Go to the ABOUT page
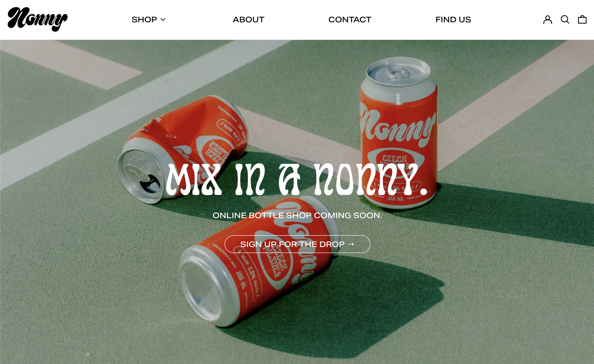Image resolution: width=594 pixels, height=364 pixels. pyautogui.click(x=249, y=19)
